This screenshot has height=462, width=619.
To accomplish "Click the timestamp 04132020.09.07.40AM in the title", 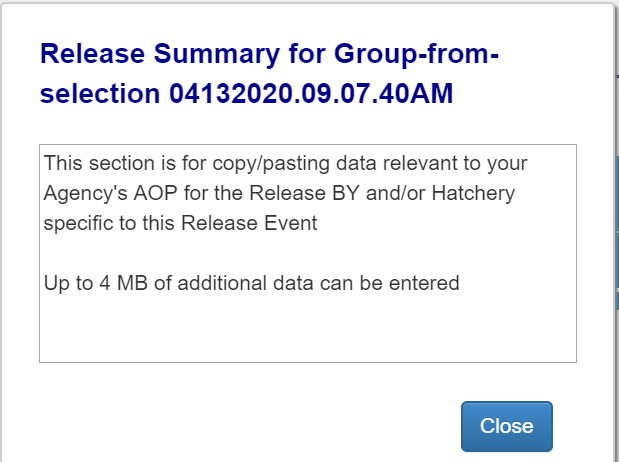I will 312,95.
